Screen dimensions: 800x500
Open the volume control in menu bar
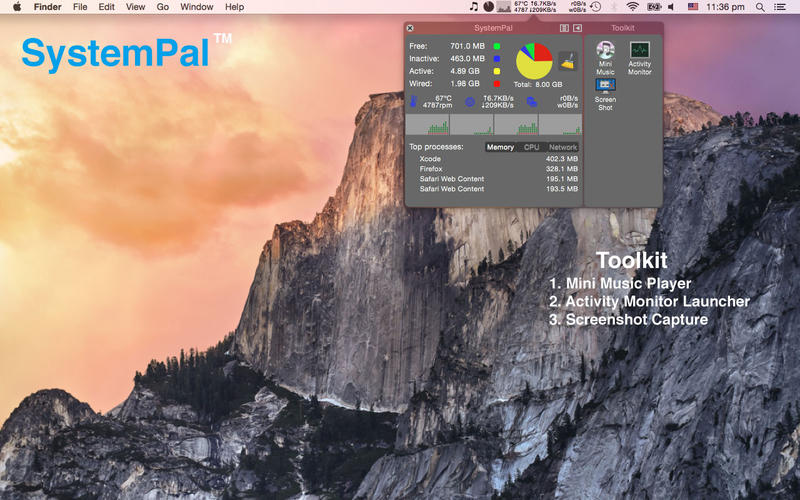pos(671,7)
